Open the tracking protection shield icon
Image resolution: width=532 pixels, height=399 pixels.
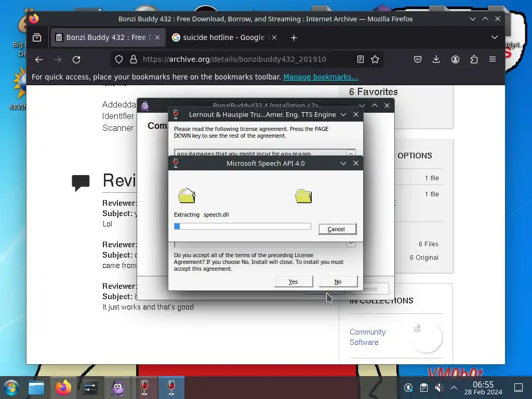pyautogui.click(x=119, y=59)
